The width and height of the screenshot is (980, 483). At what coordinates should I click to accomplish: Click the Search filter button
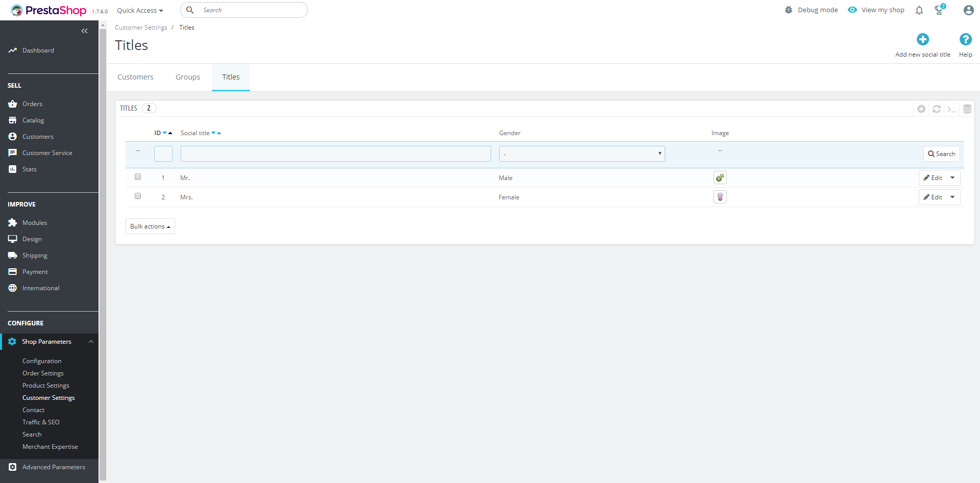coord(942,154)
